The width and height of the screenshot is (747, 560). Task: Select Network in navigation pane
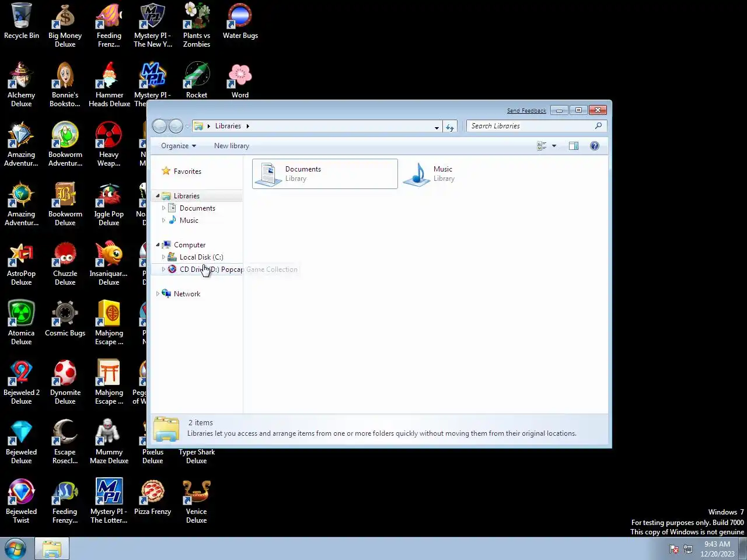[x=187, y=294]
